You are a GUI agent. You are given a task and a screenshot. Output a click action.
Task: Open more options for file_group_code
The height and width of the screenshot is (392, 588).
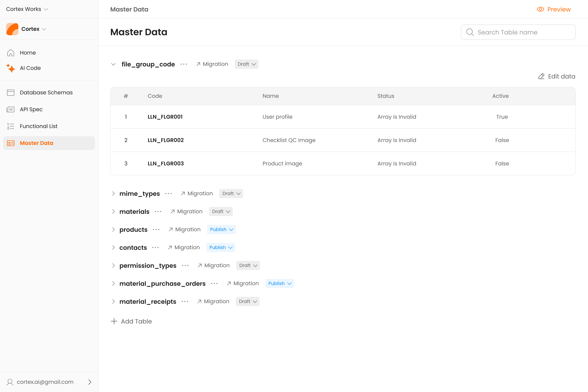tap(184, 64)
